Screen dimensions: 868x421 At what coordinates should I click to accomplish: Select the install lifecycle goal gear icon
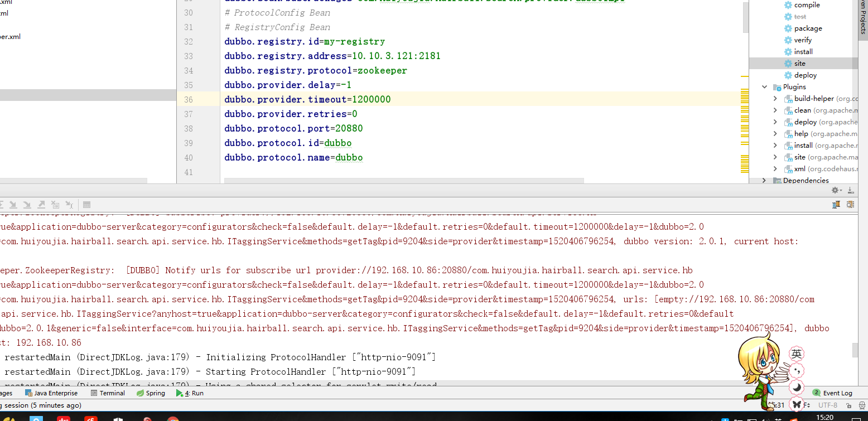coord(788,52)
